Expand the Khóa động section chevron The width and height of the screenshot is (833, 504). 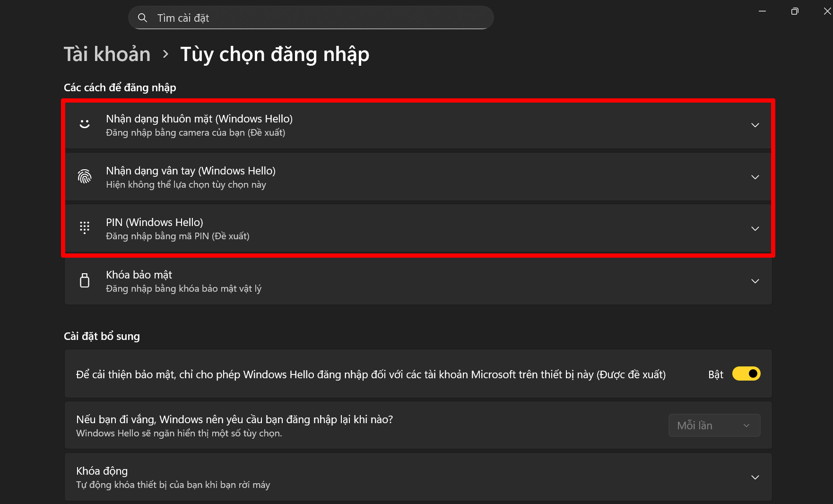point(755,478)
